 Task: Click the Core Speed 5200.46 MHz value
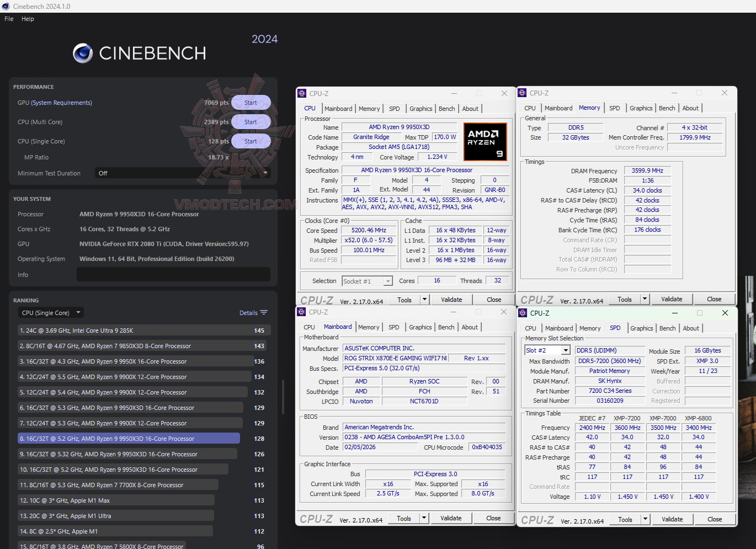click(x=369, y=230)
